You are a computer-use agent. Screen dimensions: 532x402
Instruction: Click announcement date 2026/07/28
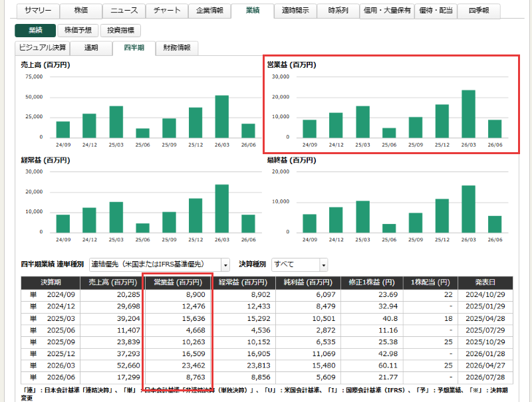485,377
